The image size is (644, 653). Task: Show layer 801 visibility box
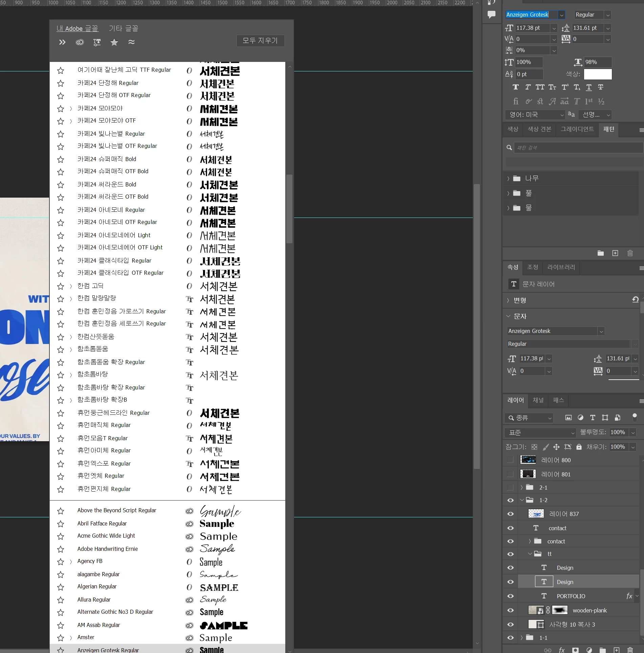tap(510, 474)
